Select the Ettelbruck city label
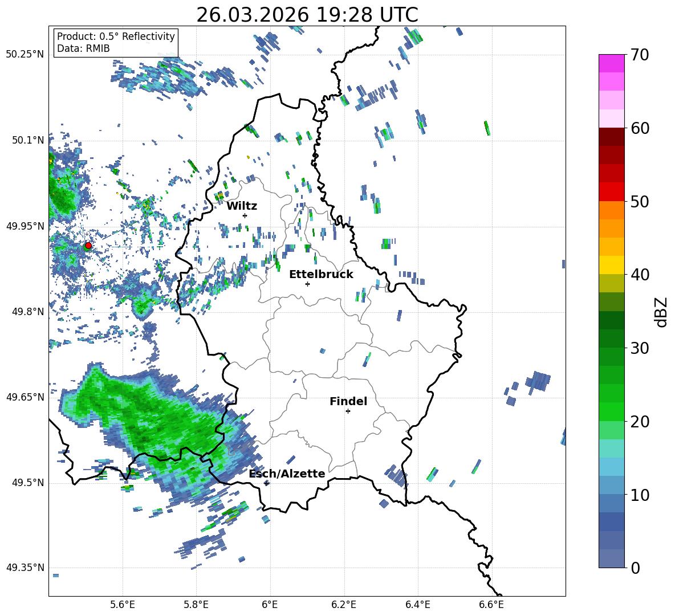This screenshot has height=616, width=675. [x=321, y=275]
